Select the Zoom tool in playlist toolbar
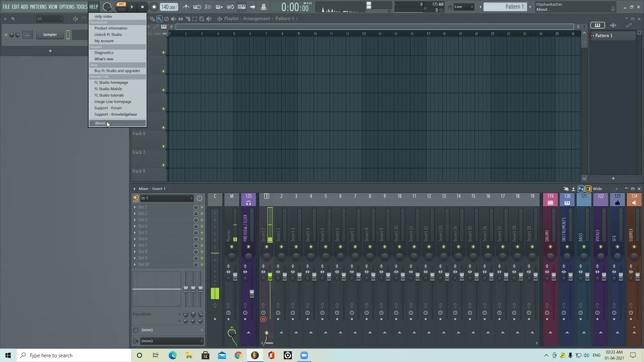This screenshot has width=644, height=362. (x=202, y=19)
